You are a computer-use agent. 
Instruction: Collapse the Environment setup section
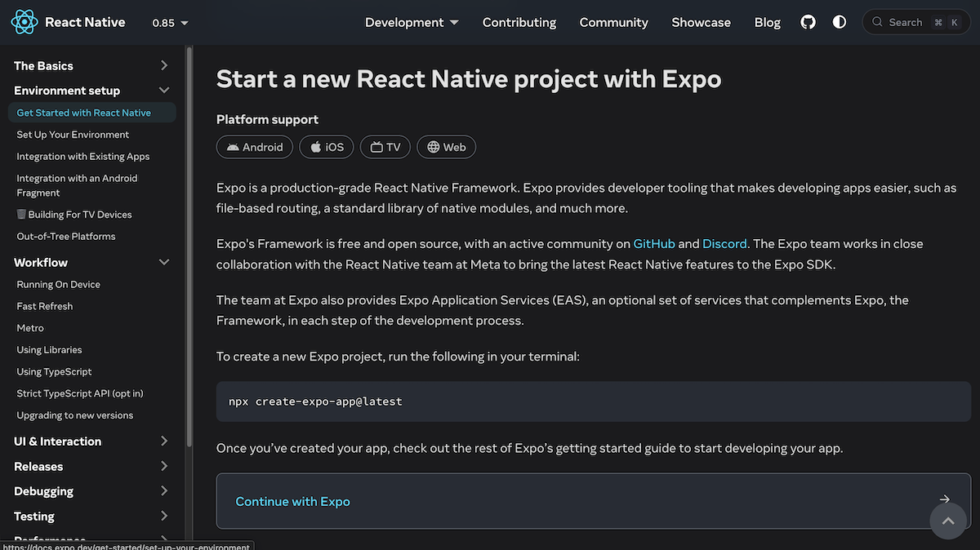pos(164,91)
